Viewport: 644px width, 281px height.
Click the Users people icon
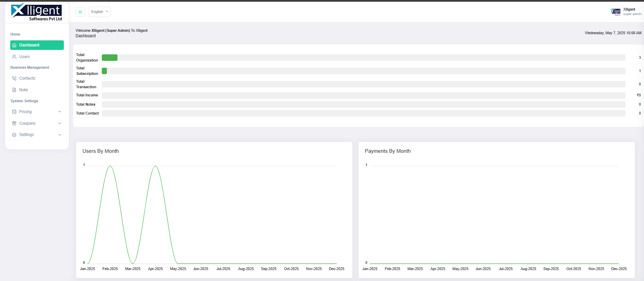click(x=14, y=57)
